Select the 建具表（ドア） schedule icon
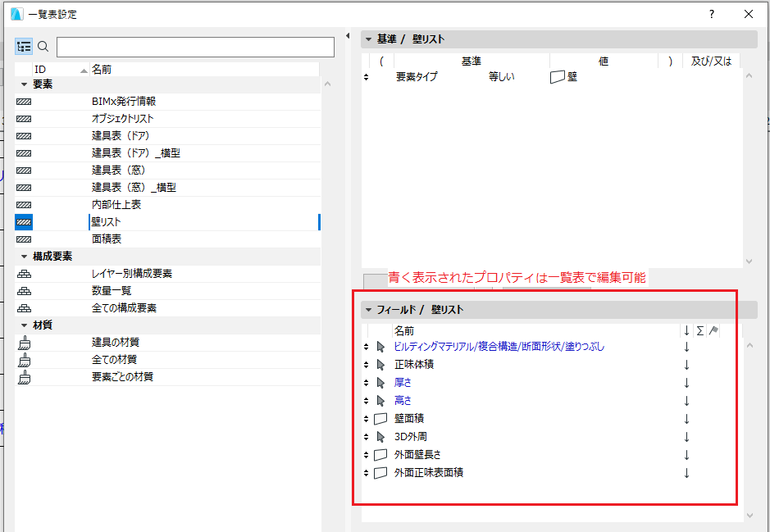The height and width of the screenshot is (532, 770). pos(24,135)
